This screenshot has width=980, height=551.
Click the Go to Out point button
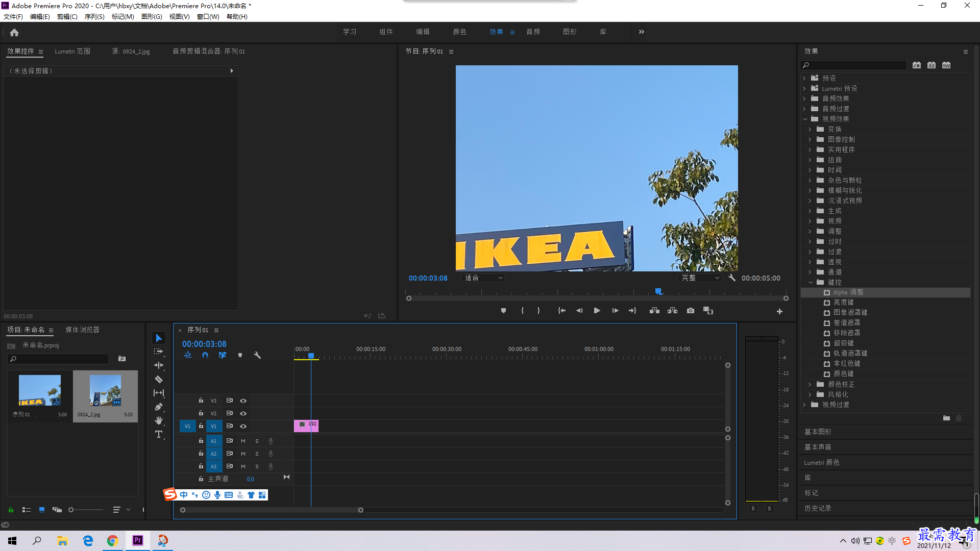click(x=632, y=311)
